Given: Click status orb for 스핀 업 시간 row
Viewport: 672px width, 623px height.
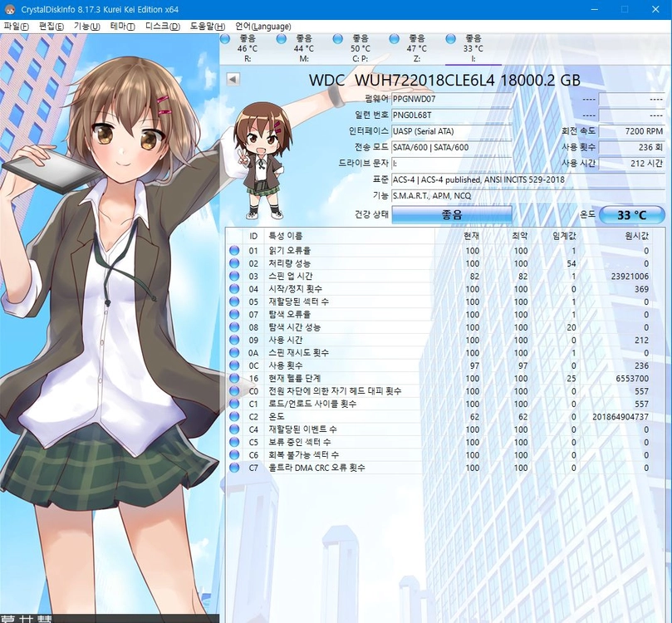Looking at the screenshot, I should click(234, 276).
